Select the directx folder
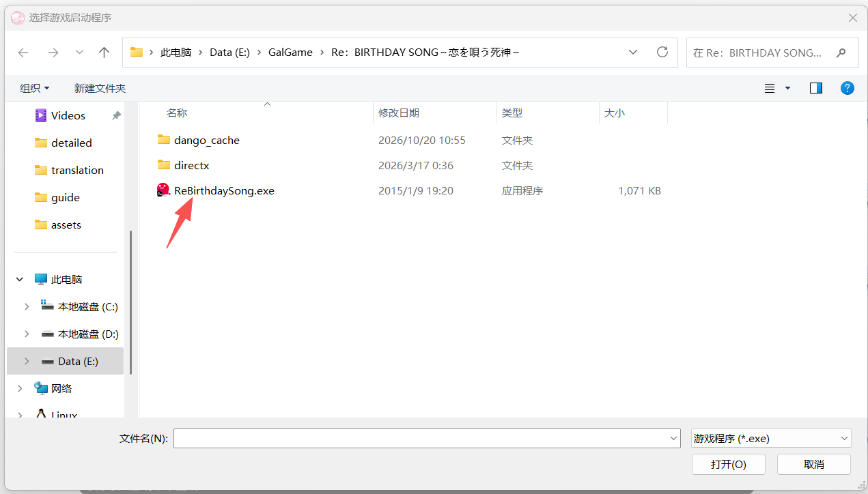Viewport: 868px width, 494px height. [191, 165]
